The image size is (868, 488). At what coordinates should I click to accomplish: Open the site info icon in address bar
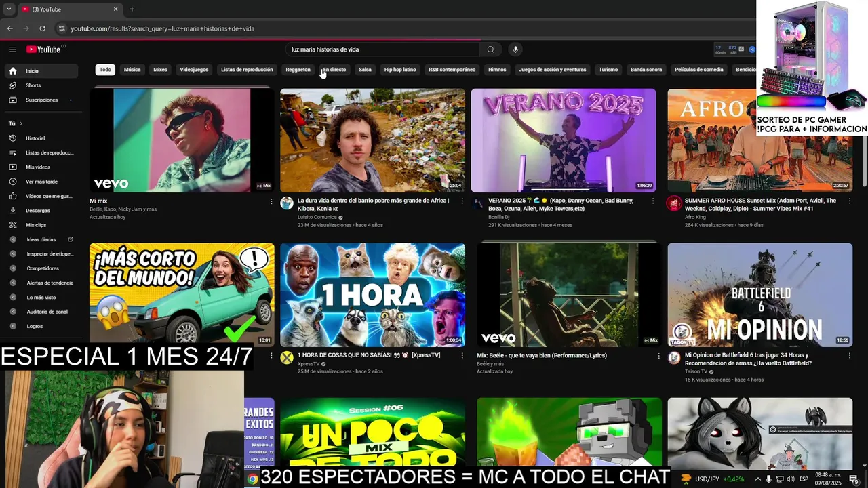[62, 28]
